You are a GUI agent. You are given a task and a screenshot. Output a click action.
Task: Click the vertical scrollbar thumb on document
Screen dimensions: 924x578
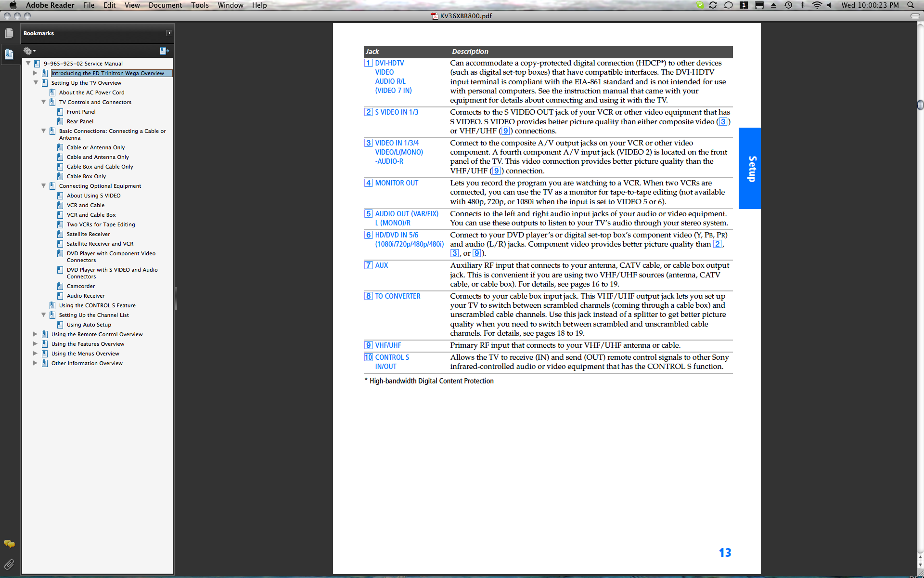(920, 105)
